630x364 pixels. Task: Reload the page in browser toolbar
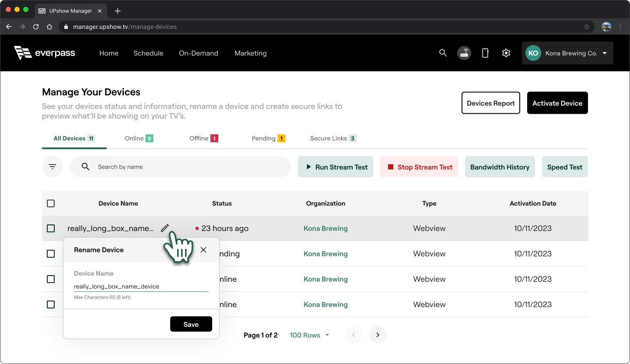pos(36,27)
